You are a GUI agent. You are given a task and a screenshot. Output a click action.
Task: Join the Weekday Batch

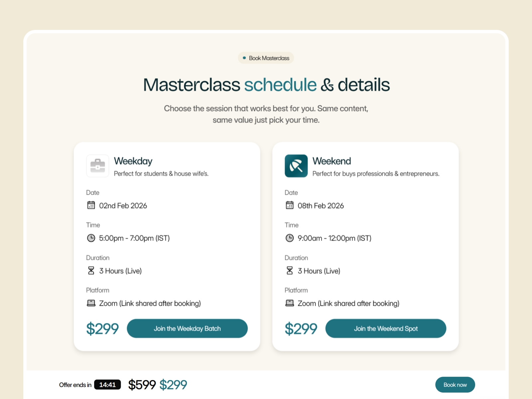coord(187,329)
